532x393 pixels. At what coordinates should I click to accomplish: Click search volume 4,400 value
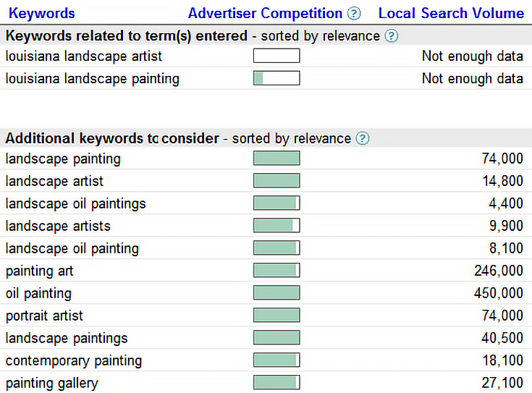point(505,203)
